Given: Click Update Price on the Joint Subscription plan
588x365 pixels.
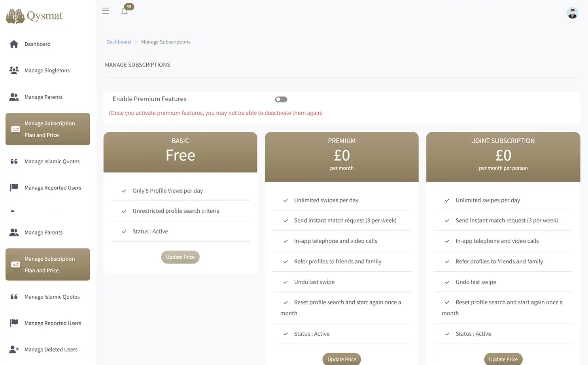Looking at the screenshot, I should tap(503, 359).
